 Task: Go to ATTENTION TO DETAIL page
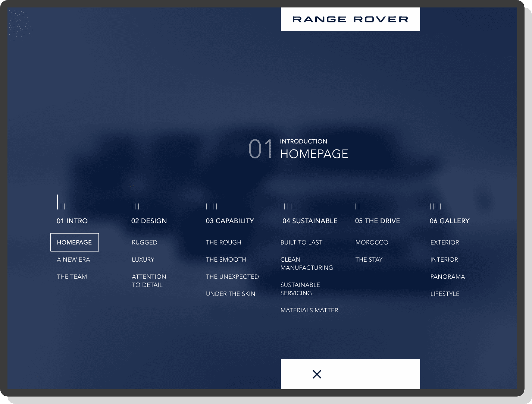point(149,281)
